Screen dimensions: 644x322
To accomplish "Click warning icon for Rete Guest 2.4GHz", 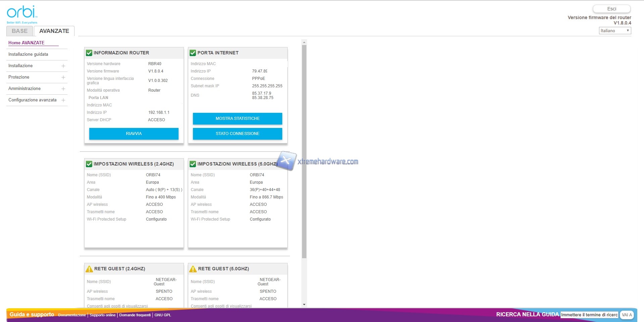I will pos(89,269).
